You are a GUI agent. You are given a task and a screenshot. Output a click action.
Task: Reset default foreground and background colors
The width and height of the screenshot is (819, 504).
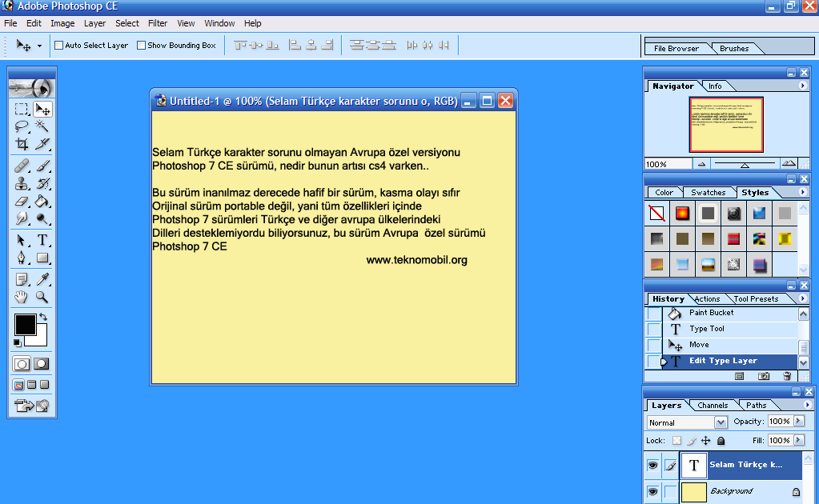pyautogui.click(x=18, y=342)
